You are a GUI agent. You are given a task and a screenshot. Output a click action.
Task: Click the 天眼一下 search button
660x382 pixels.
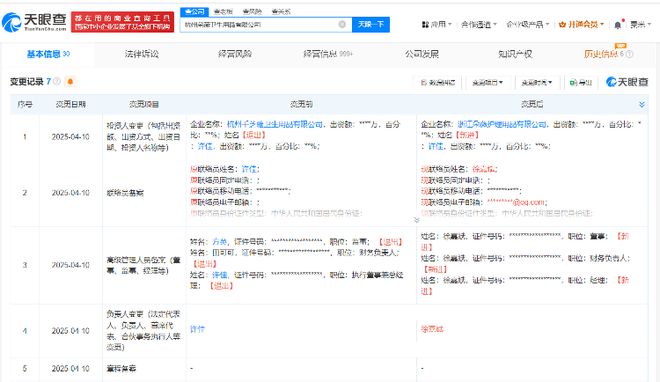[371, 24]
